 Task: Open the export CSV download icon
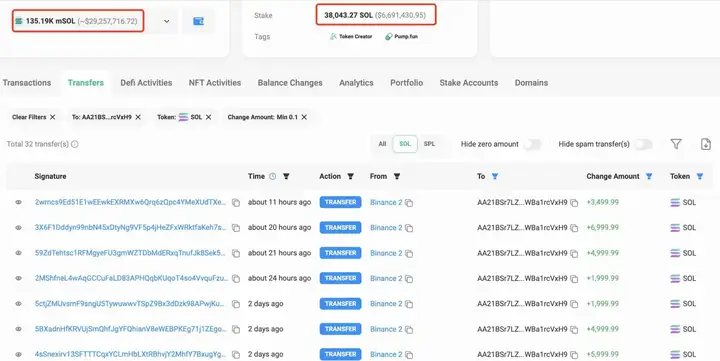tap(706, 144)
